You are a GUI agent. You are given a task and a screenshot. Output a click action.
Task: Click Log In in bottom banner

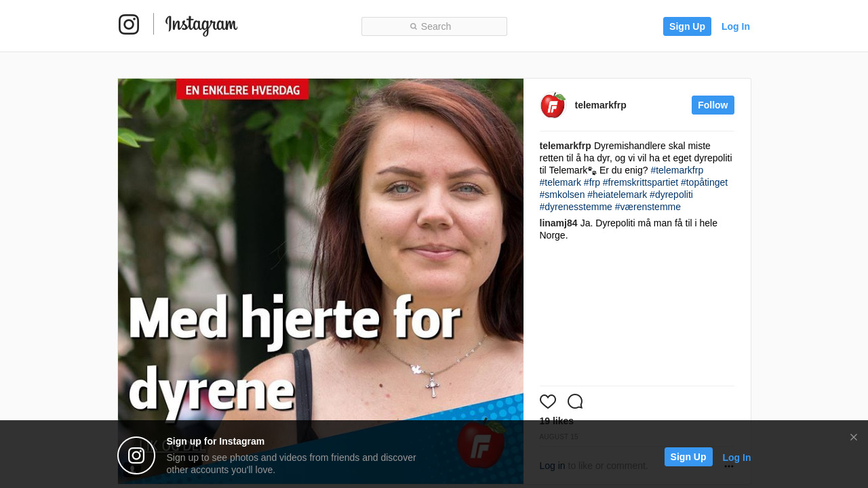coord(736,457)
